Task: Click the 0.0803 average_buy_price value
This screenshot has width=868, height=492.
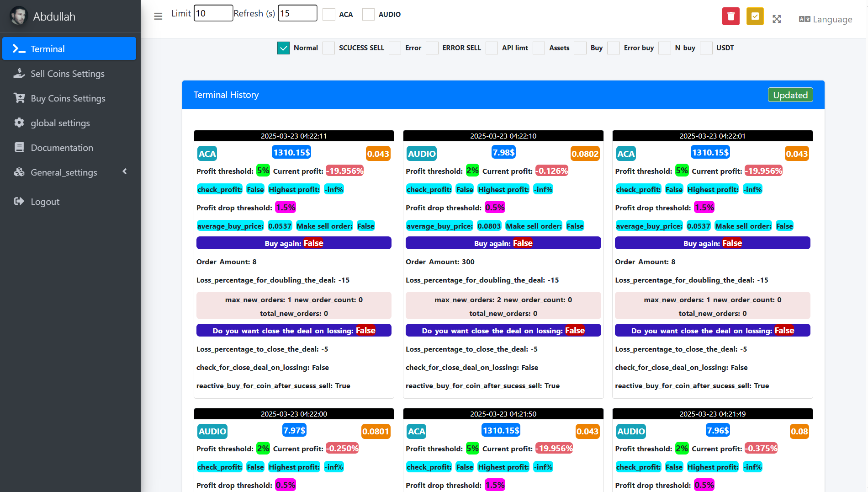Action: click(489, 226)
